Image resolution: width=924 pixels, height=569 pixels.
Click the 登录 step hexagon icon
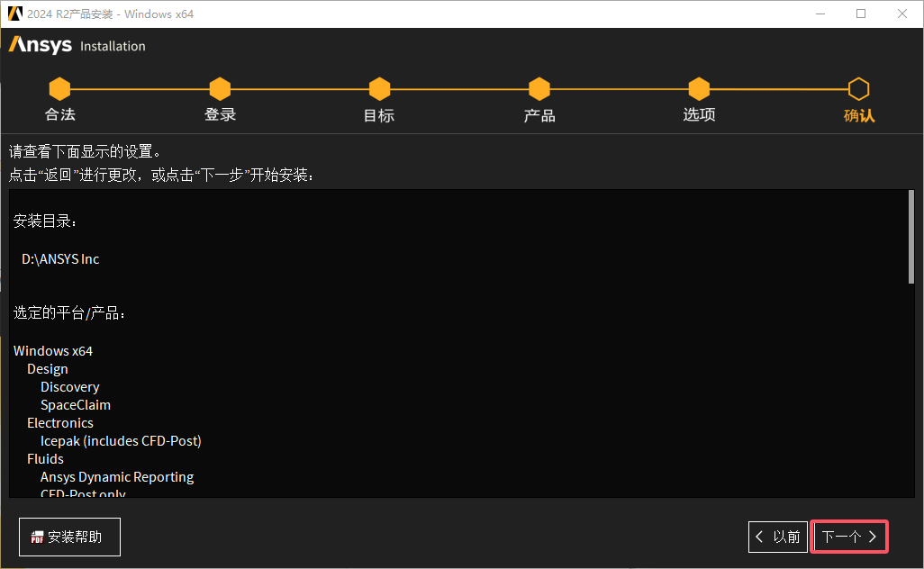pos(220,88)
